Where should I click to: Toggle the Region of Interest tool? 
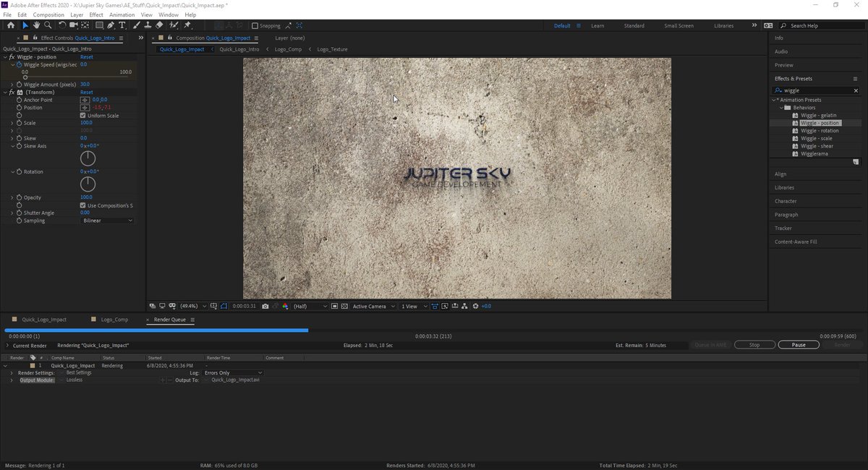tap(335, 306)
